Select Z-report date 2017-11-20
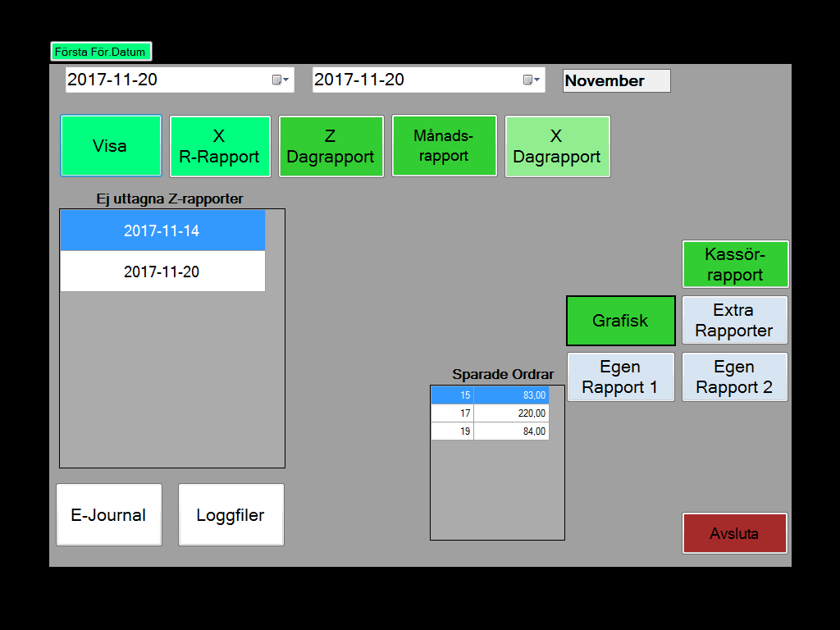Viewport: 840px width, 630px height. point(162,272)
